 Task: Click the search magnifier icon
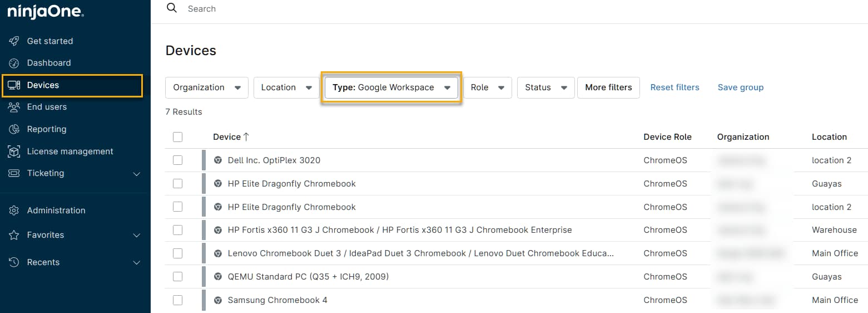point(172,8)
